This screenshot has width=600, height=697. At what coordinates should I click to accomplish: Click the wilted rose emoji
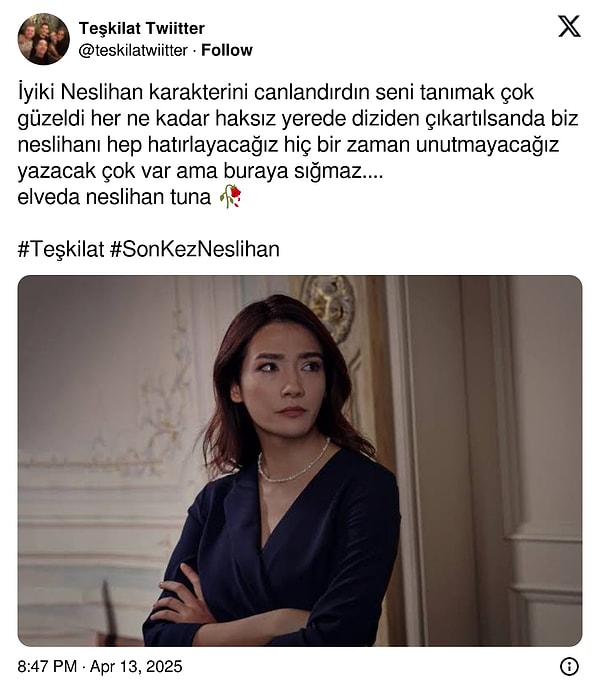tap(230, 196)
